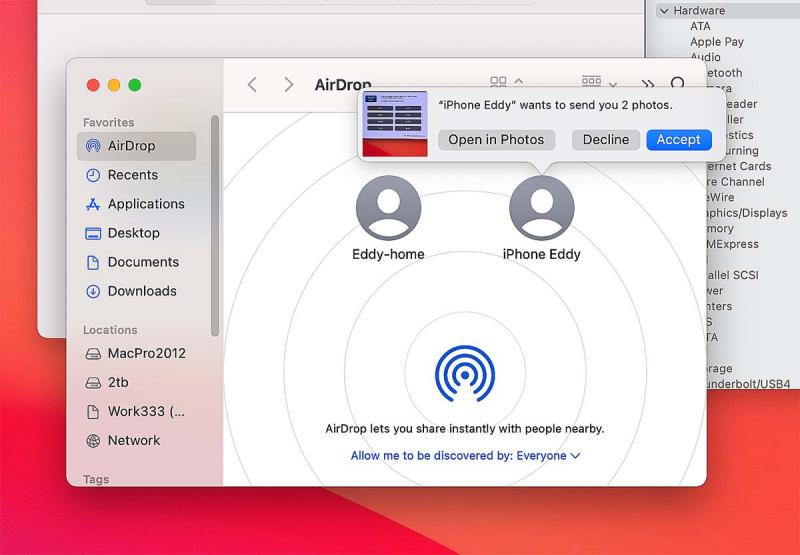
Task: Collapse the Hardware tree section
Action: [x=664, y=11]
